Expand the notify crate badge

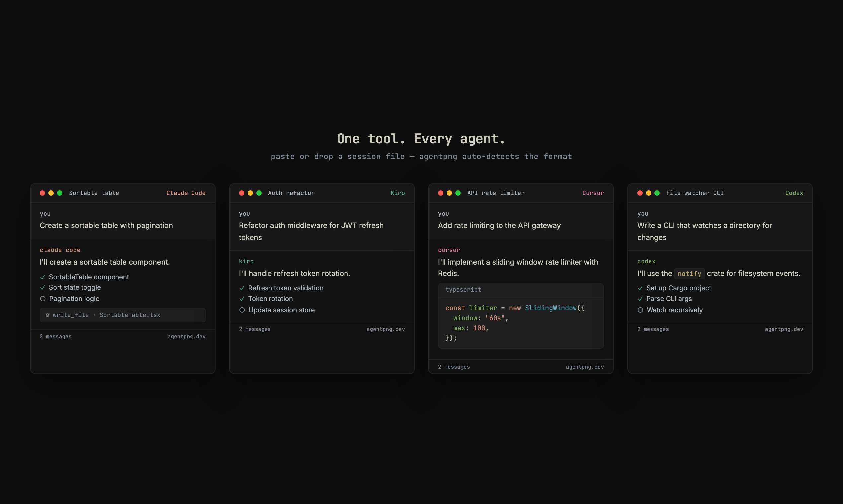[x=689, y=274]
